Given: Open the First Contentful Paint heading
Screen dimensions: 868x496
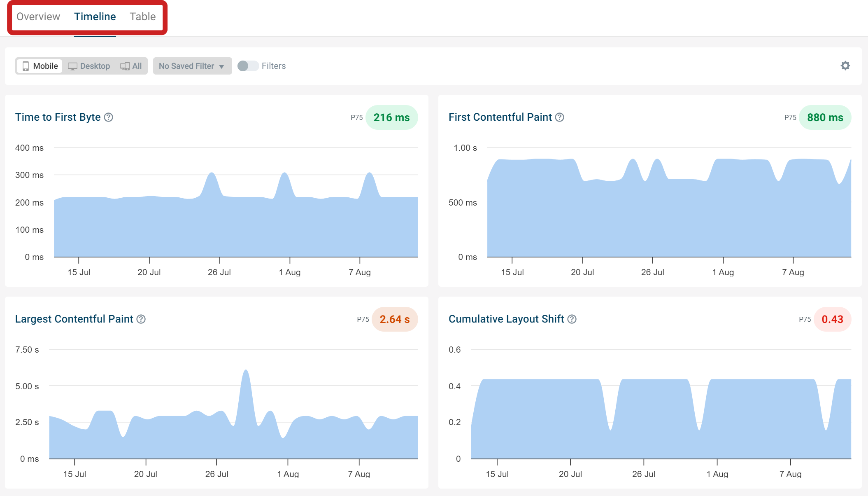Looking at the screenshot, I should click(x=500, y=117).
